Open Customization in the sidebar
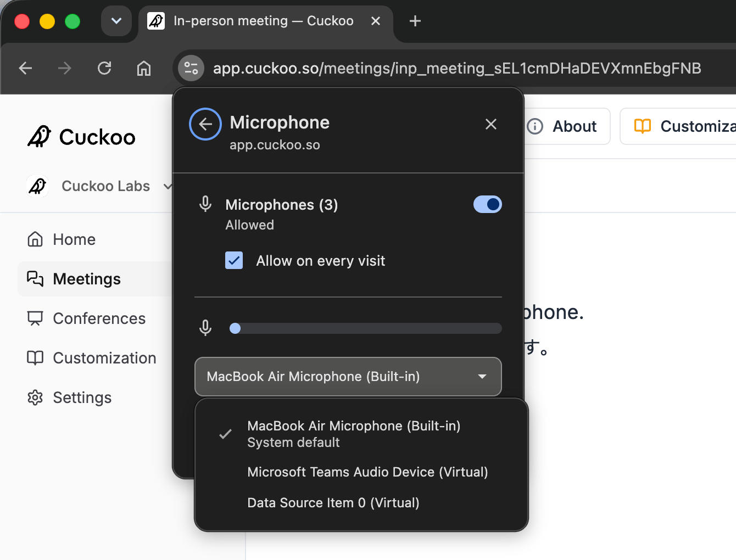The height and width of the screenshot is (560, 736). (x=95, y=358)
